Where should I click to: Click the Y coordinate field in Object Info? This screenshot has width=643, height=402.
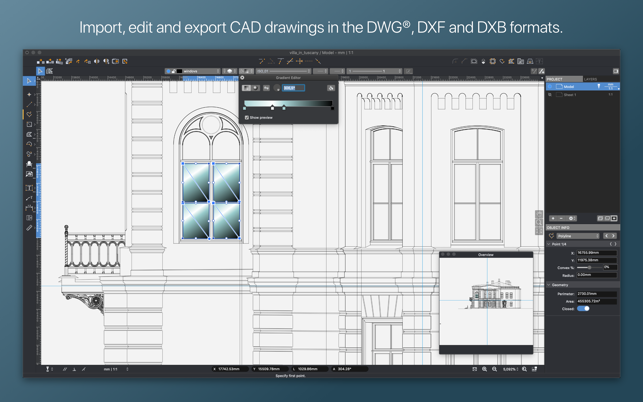coord(597,260)
